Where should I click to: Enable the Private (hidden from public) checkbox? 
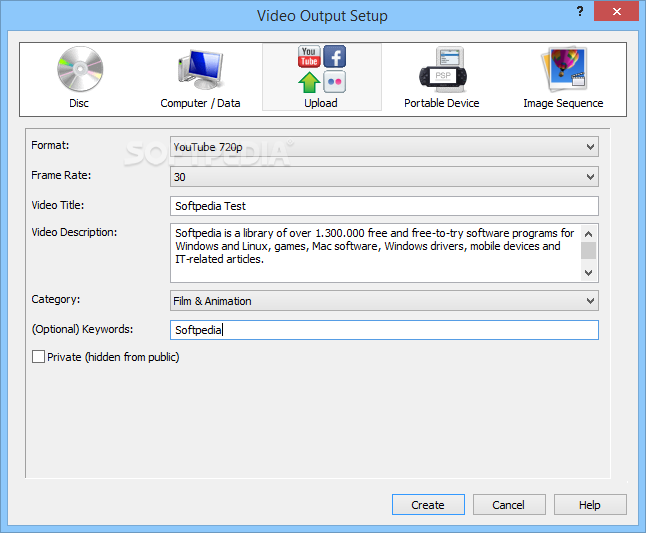pyautogui.click(x=38, y=357)
